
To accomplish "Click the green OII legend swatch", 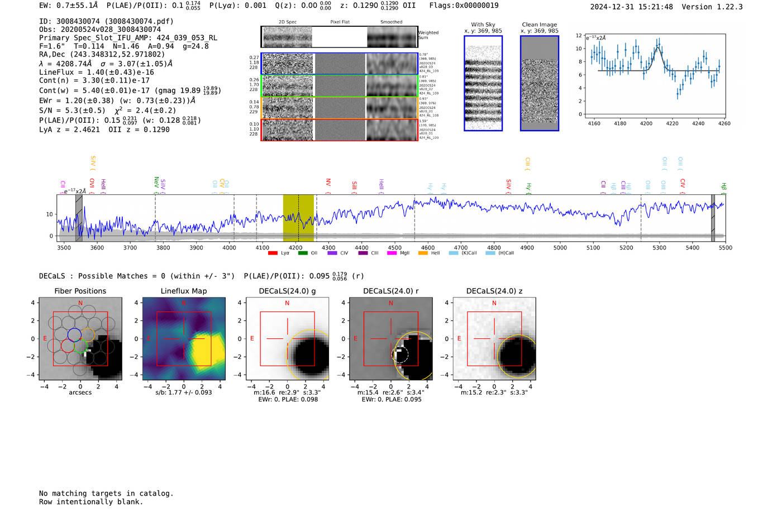I will pos(303,253).
